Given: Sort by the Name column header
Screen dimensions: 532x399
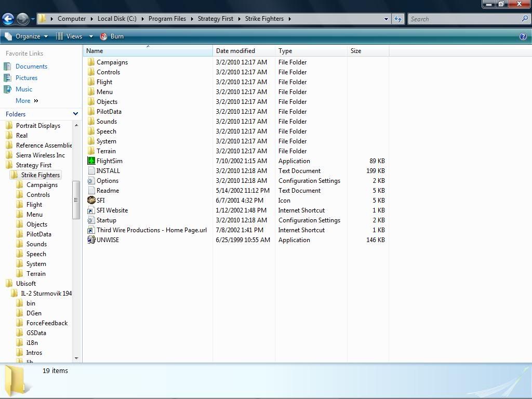Looking at the screenshot, I should 148,51.
